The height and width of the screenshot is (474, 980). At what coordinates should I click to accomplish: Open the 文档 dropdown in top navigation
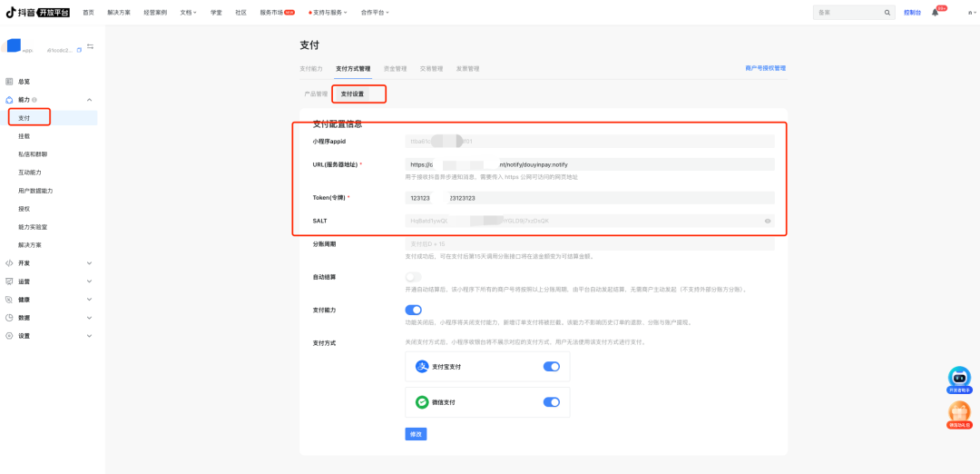187,13
